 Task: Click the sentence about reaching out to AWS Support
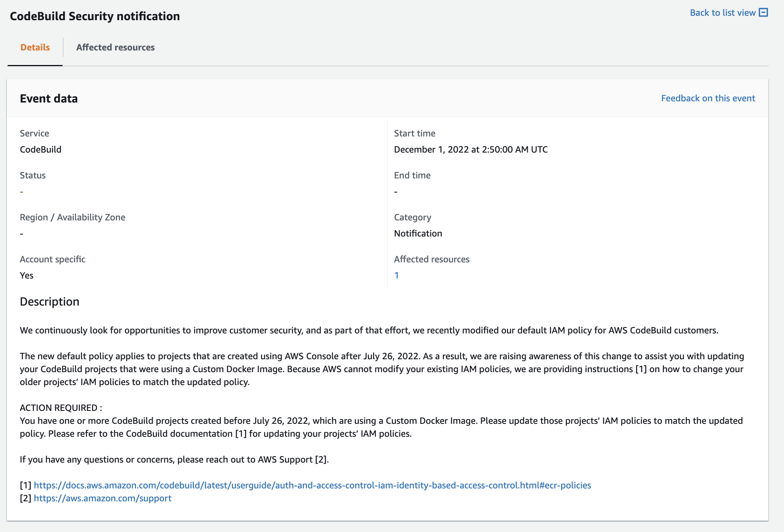click(174, 459)
